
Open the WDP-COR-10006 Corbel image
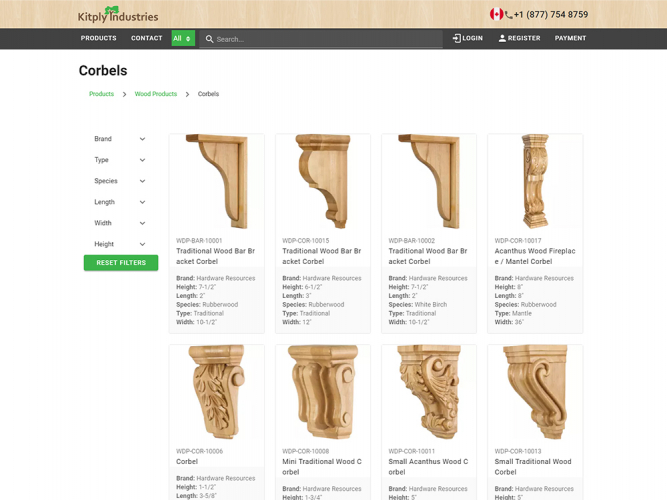217,392
